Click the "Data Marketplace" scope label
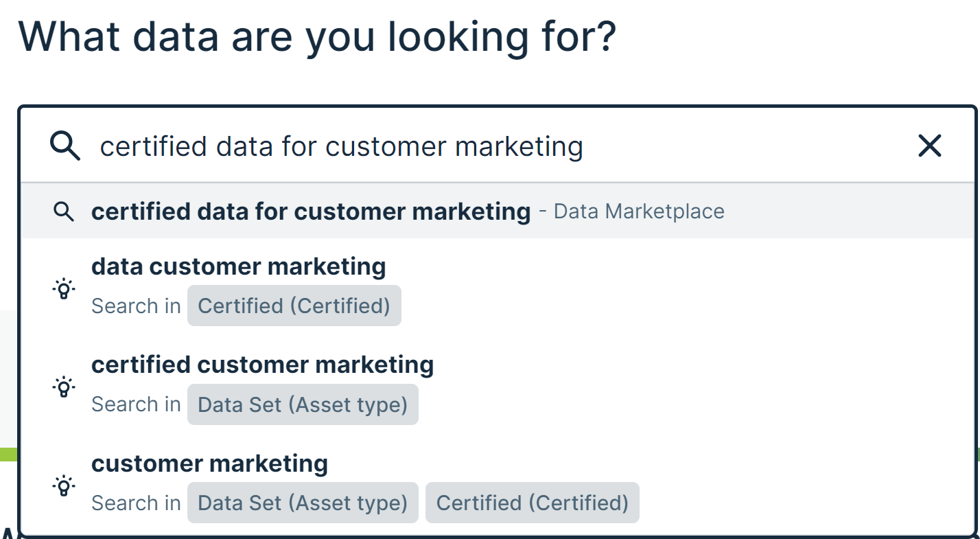This screenshot has width=980, height=539. click(x=639, y=211)
